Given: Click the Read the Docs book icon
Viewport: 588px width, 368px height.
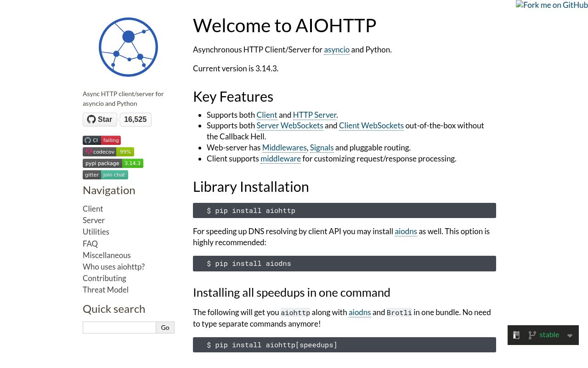Looking at the screenshot, I should [516, 335].
